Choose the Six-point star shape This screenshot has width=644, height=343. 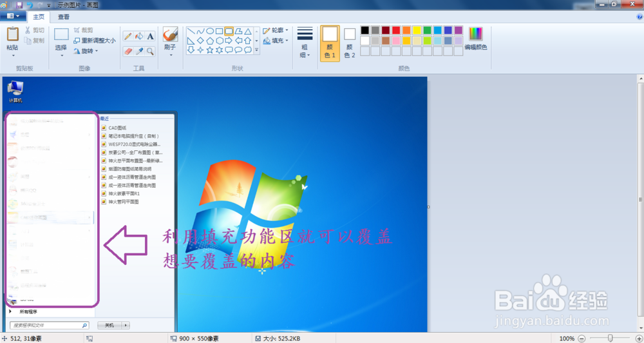pyautogui.click(x=220, y=50)
